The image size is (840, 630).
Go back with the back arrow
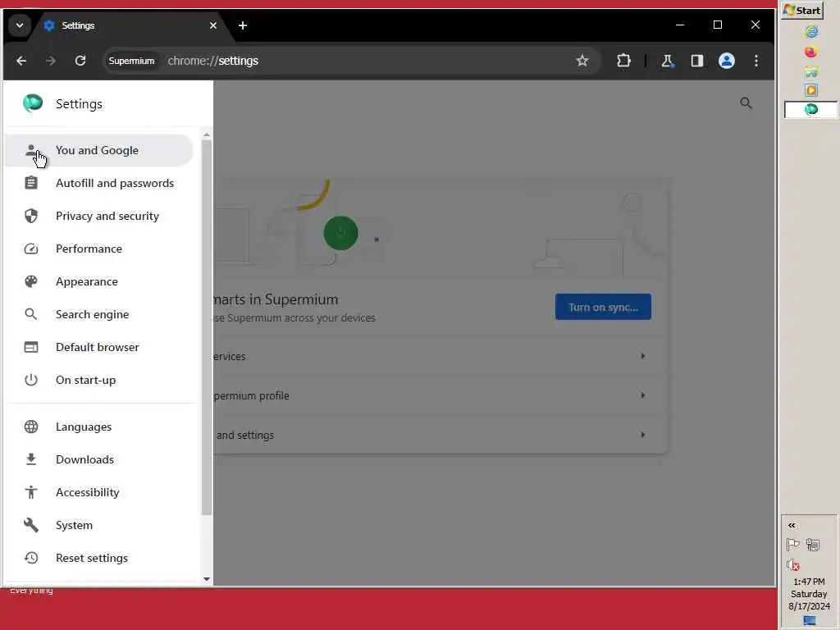(x=21, y=61)
